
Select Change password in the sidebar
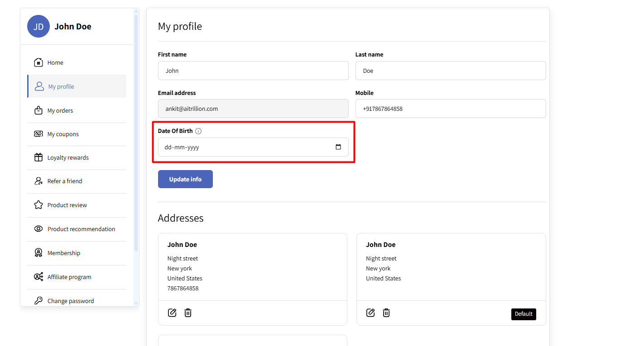pos(71,301)
